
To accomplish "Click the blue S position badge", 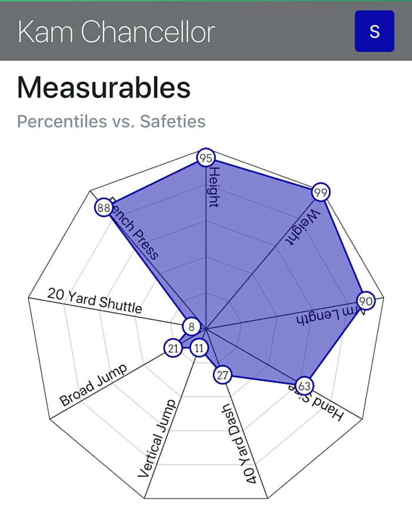I will coord(374,31).
